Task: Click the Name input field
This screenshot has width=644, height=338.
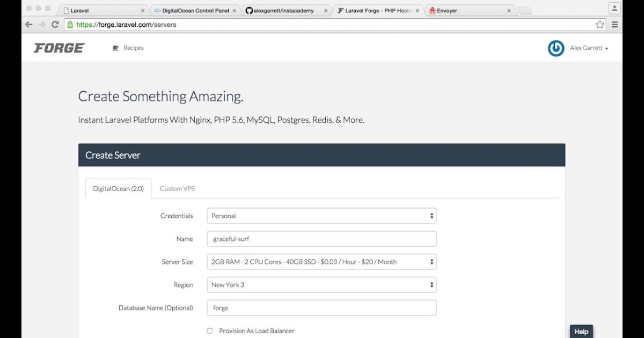Action: coord(321,239)
